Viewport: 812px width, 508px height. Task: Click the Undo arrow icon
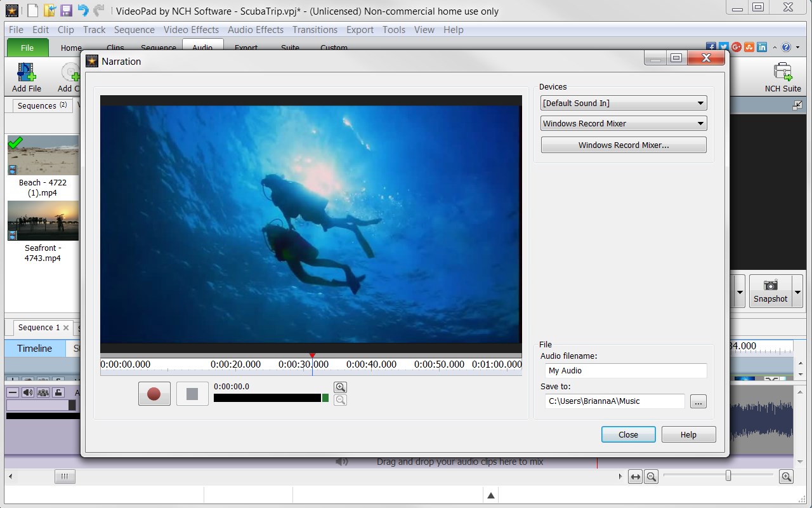click(82, 10)
